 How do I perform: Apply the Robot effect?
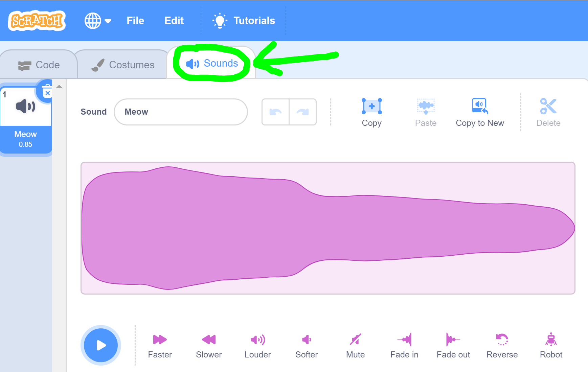click(551, 346)
